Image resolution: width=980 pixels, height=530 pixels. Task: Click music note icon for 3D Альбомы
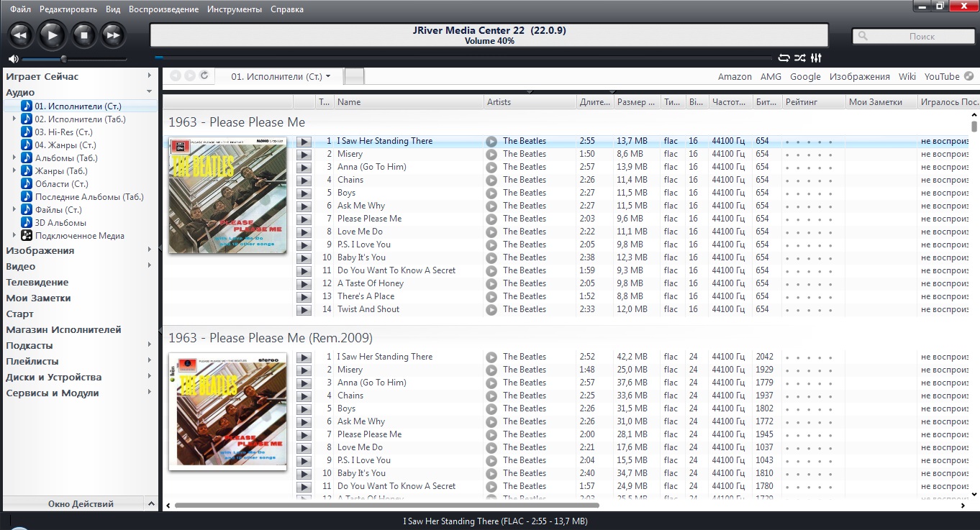(x=27, y=223)
